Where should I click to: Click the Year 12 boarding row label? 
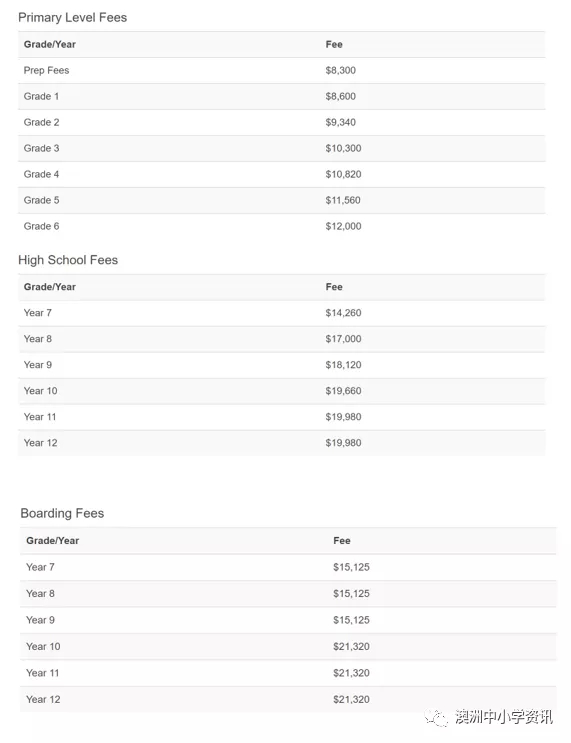point(43,699)
